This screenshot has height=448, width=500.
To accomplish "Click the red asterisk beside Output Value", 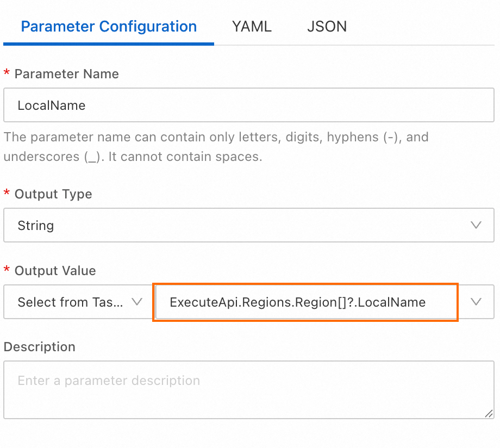I will (7, 271).
